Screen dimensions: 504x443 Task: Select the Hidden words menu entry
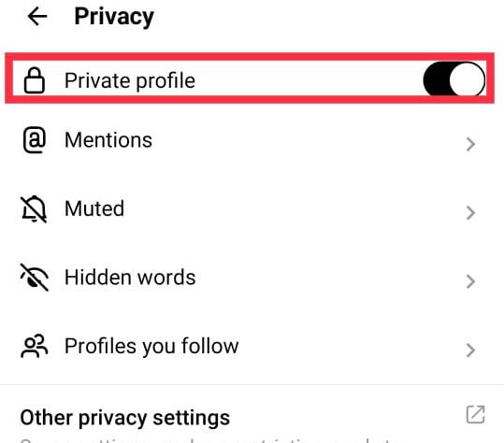[x=252, y=278]
